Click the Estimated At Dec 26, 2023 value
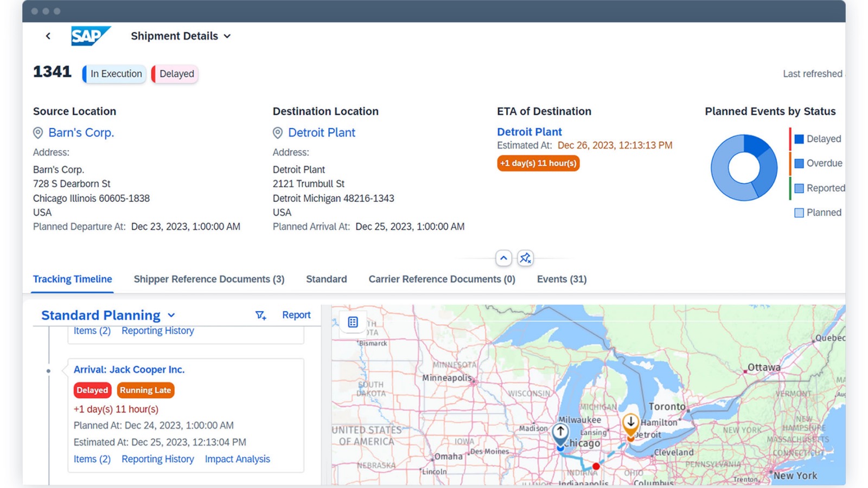Image resolution: width=868 pixels, height=488 pixels. 615,145
